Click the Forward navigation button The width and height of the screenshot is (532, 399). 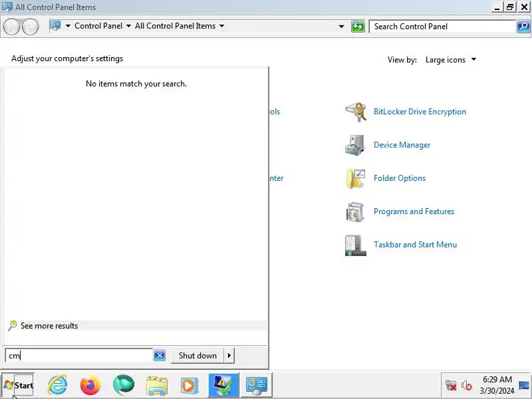(30, 27)
